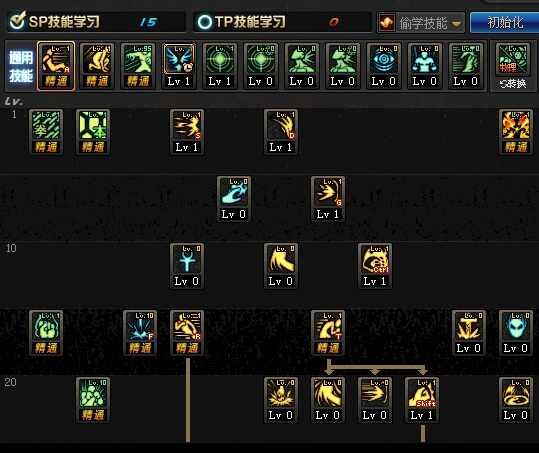Screen dimensions: 539x453
Task: Click the 初始化 reset button
Action: point(504,22)
